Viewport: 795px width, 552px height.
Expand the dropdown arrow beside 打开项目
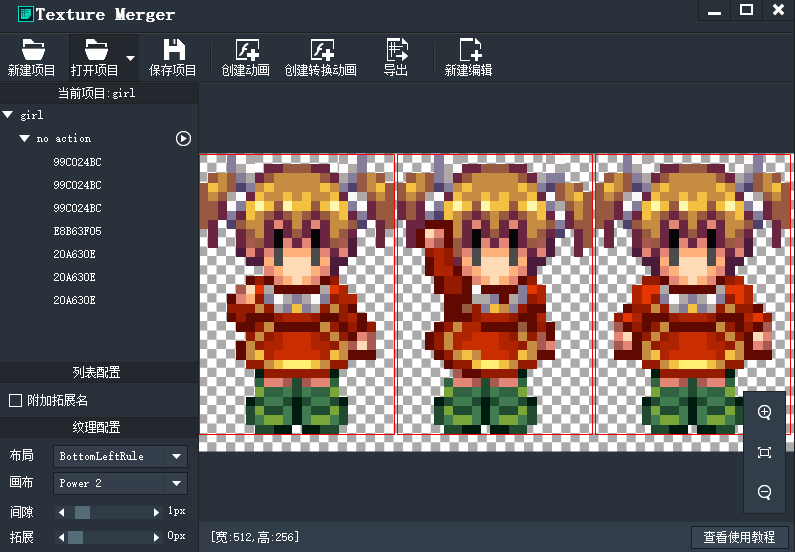click(130, 58)
